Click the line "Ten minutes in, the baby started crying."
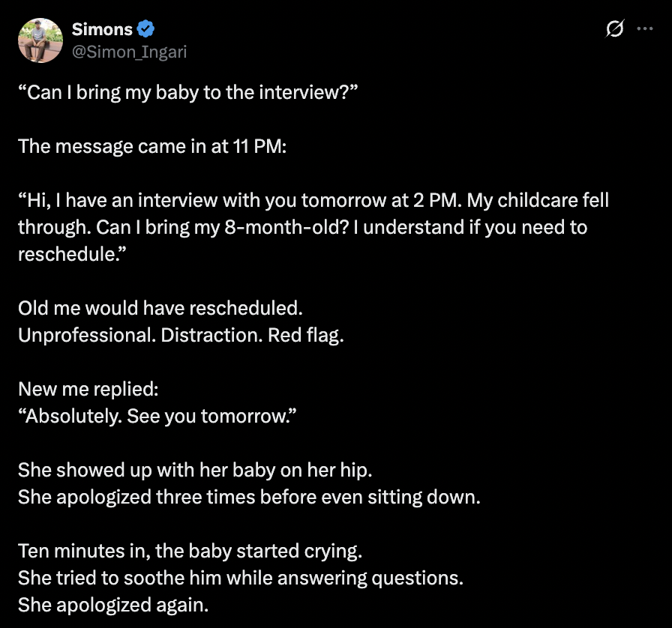Screen dimensions: 672x628 [x=190, y=552]
